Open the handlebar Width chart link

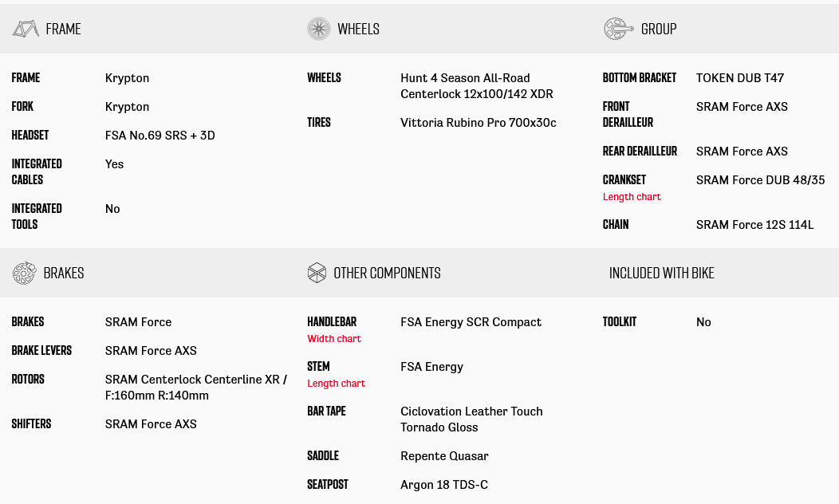pos(334,339)
